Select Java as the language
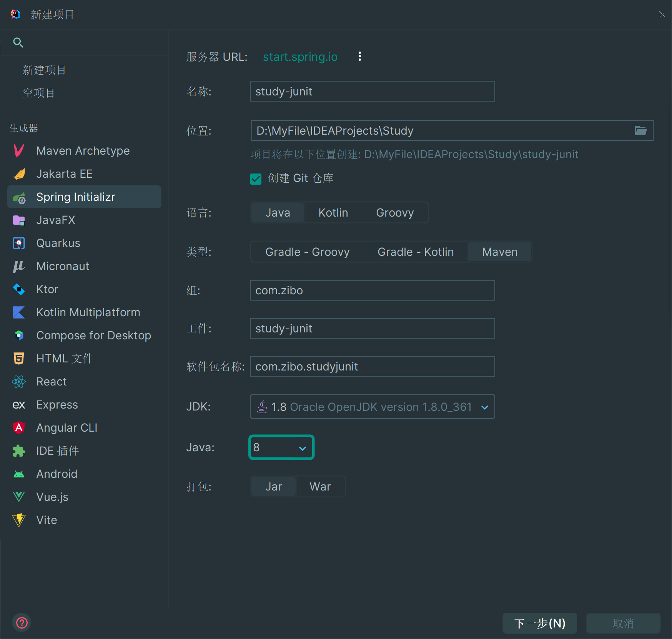672x639 pixels. pos(278,213)
